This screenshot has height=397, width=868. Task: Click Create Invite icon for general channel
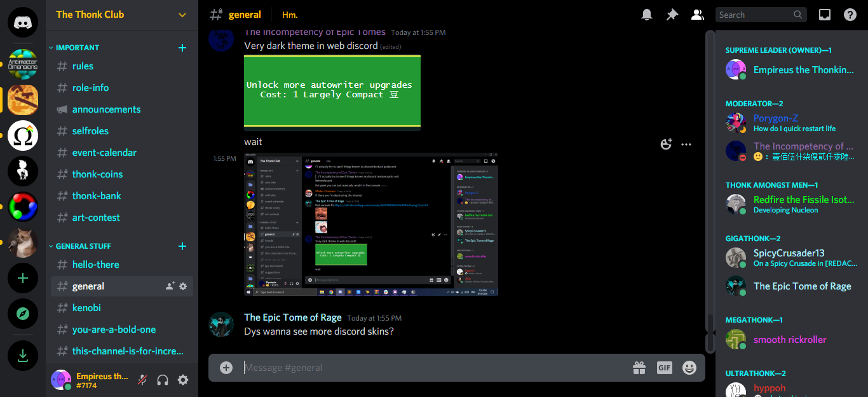[x=170, y=286]
